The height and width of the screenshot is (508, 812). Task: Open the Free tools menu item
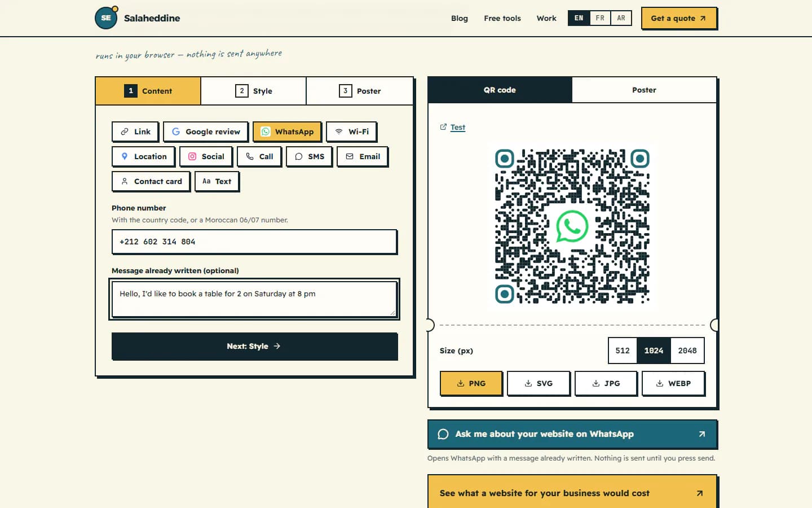502,18
